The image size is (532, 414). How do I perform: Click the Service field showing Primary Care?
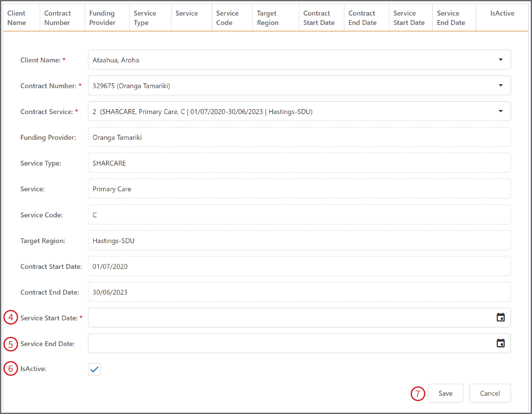tap(299, 189)
